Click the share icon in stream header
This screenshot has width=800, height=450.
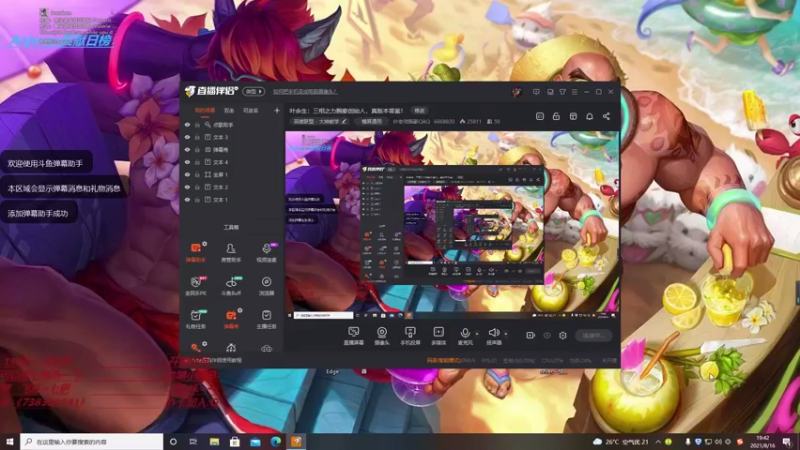point(606,116)
